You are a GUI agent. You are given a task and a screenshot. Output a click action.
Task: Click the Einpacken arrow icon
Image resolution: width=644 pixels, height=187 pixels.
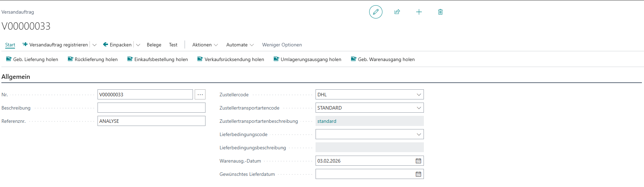(x=106, y=44)
